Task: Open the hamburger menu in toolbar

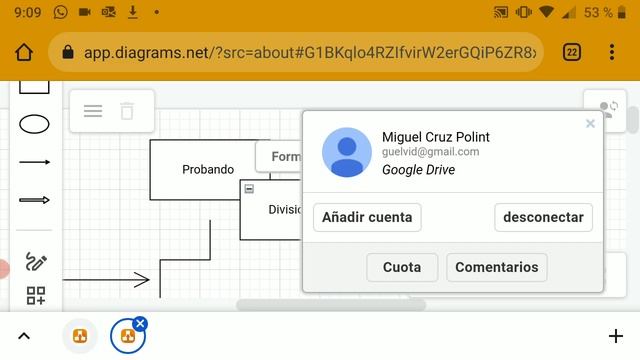Action: tap(93, 111)
